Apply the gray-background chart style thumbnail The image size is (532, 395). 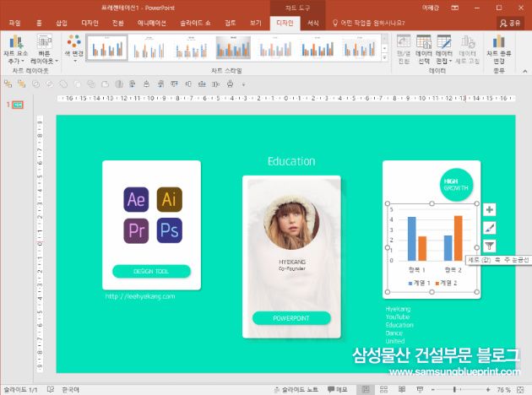233,48
